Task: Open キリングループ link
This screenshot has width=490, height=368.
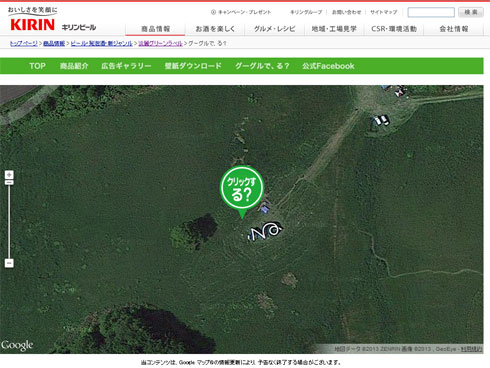Action: (x=306, y=12)
